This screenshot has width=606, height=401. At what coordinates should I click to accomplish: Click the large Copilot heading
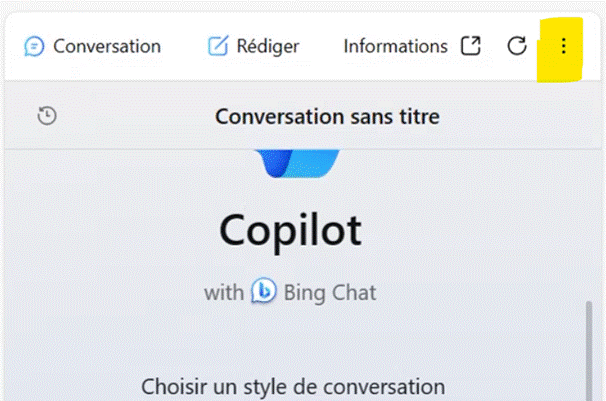pyautogui.click(x=290, y=231)
